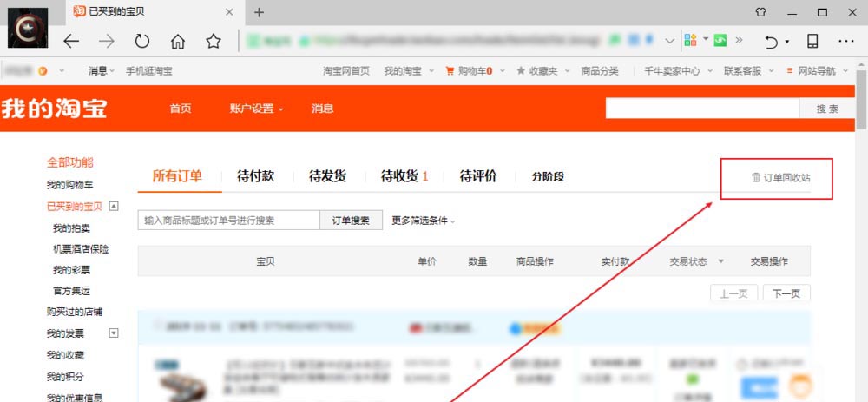Open the browser three-dot menu
The height and width of the screenshot is (402, 868).
tap(846, 41)
